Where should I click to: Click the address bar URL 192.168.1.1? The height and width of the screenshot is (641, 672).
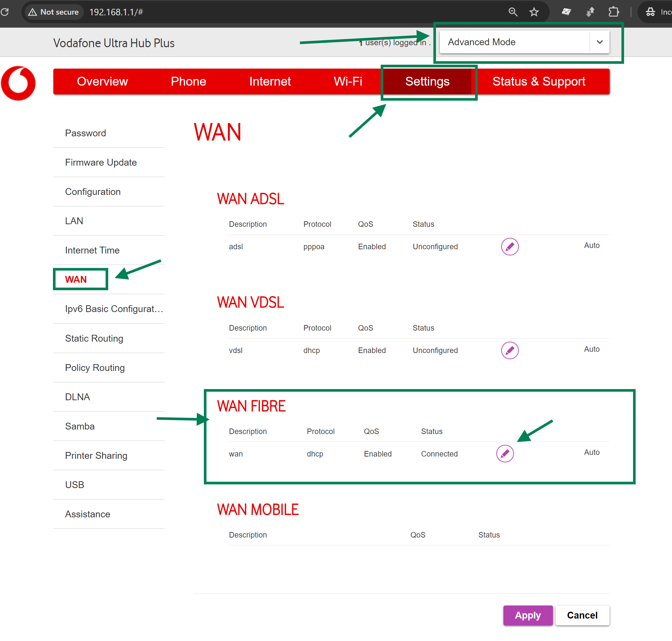click(x=116, y=12)
